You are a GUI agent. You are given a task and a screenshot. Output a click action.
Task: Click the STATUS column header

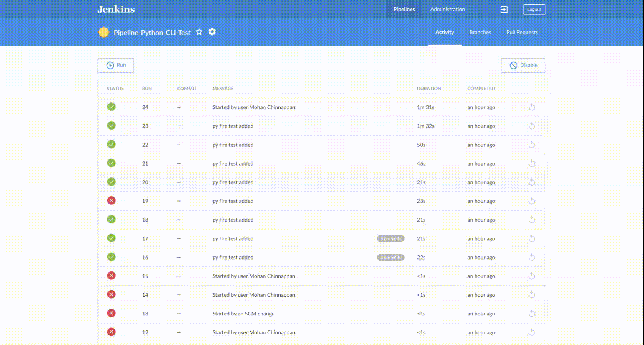[115, 89]
